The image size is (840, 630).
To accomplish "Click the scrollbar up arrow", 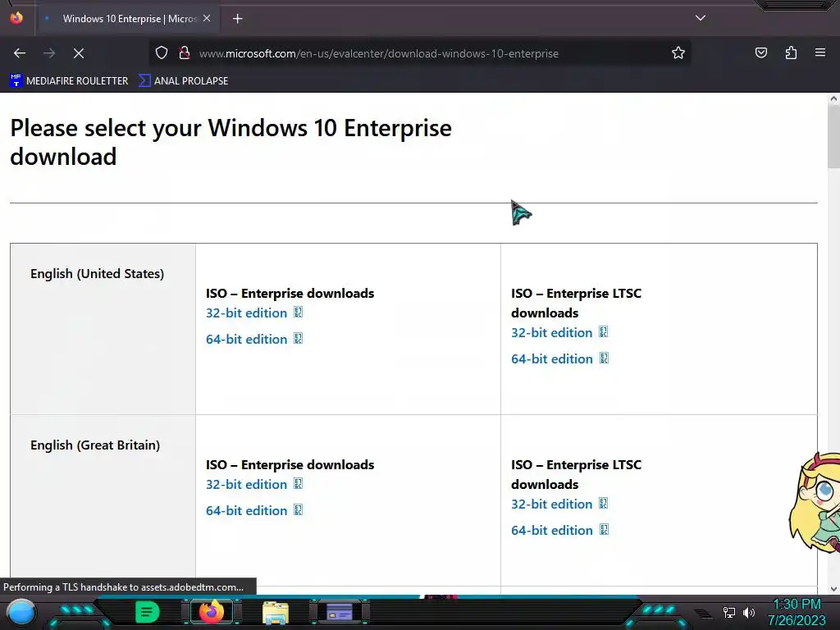I will (x=833, y=98).
